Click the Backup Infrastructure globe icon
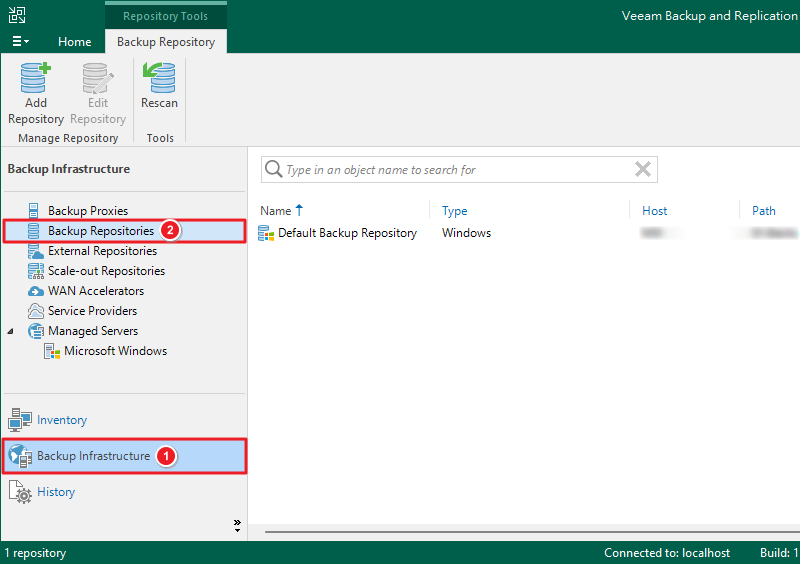The height and width of the screenshot is (564, 800). click(x=20, y=456)
